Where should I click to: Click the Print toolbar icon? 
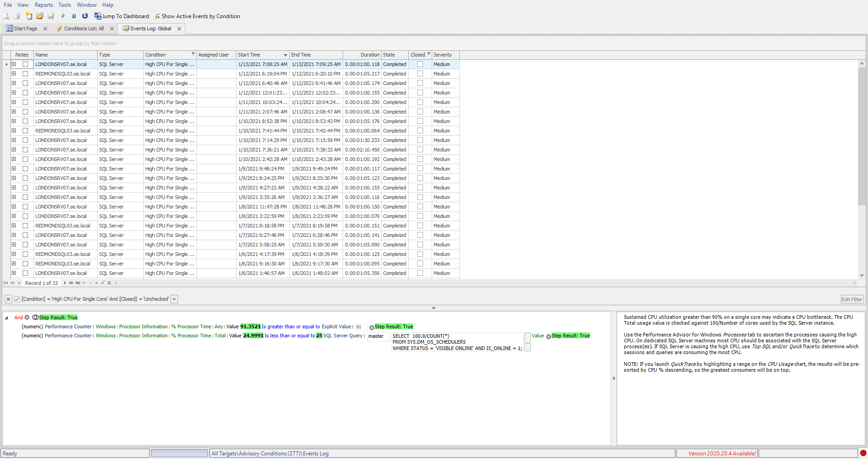coord(17,16)
